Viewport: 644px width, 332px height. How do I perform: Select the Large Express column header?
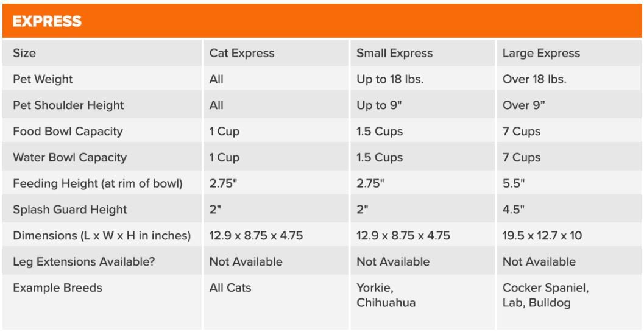[541, 53]
